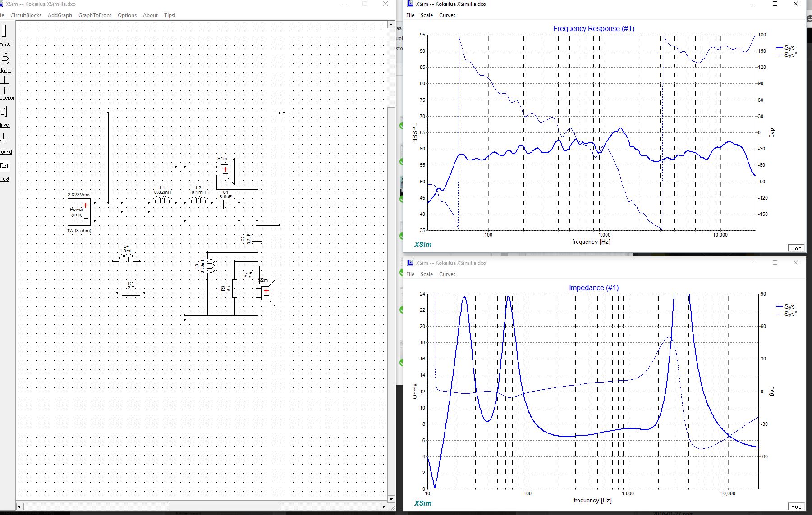This screenshot has width=812, height=515.
Task: Click the Impedance (#1) graph title
Action: (x=593, y=287)
